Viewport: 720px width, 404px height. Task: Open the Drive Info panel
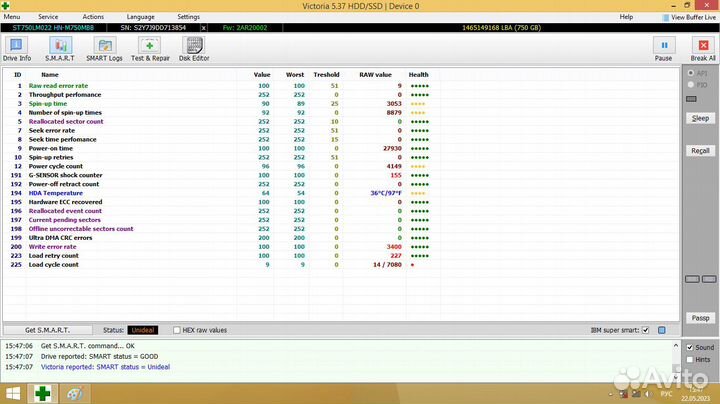click(17, 49)
